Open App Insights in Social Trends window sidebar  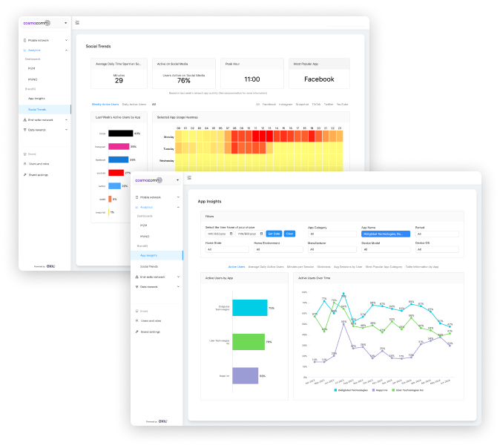(x=36, y=99)
